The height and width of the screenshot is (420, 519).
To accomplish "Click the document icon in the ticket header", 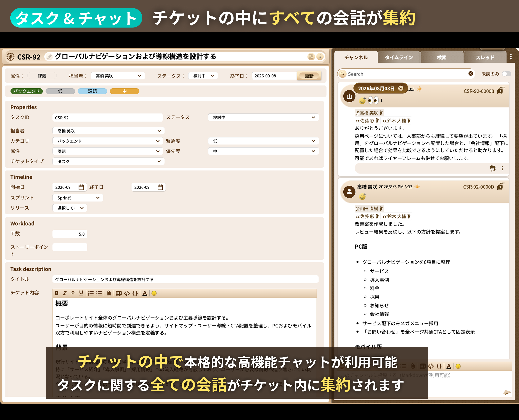I will pos(311,57).
